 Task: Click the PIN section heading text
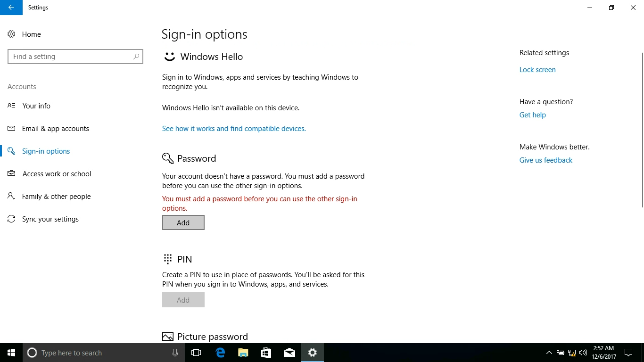click(184, 259)
